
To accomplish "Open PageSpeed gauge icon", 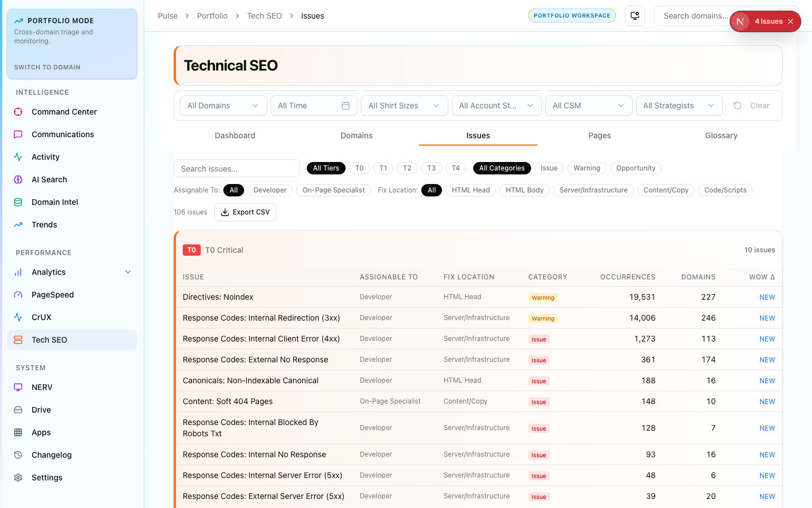I will point(18,295).
